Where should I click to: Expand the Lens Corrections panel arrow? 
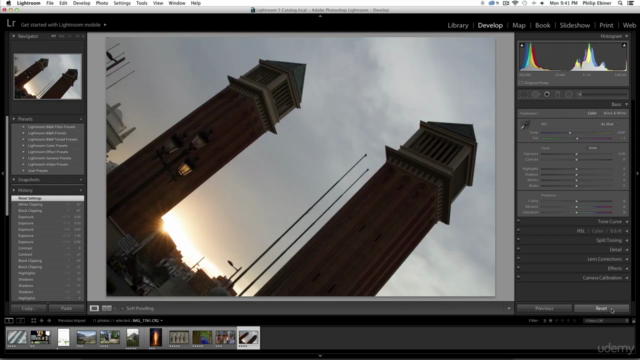627,259
